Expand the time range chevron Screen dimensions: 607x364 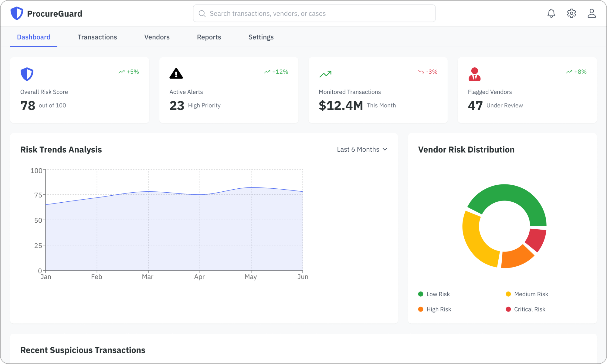(385, 149)
